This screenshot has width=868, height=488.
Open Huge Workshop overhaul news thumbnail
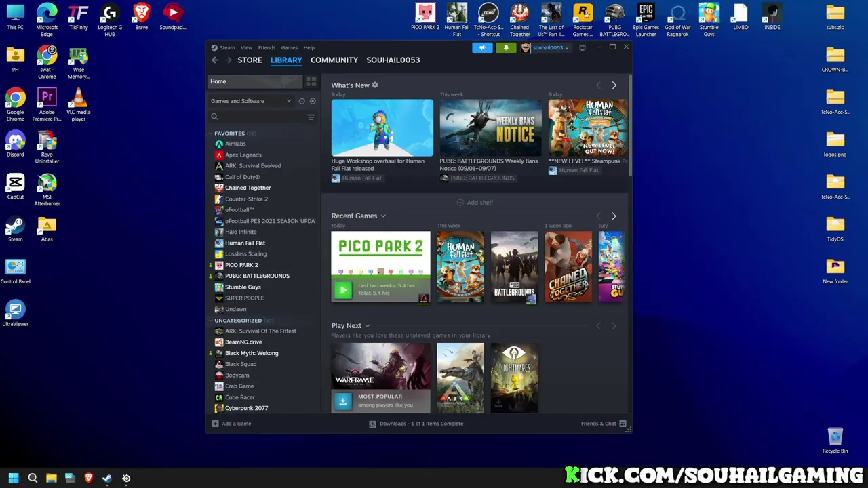[x=382, y=127]
